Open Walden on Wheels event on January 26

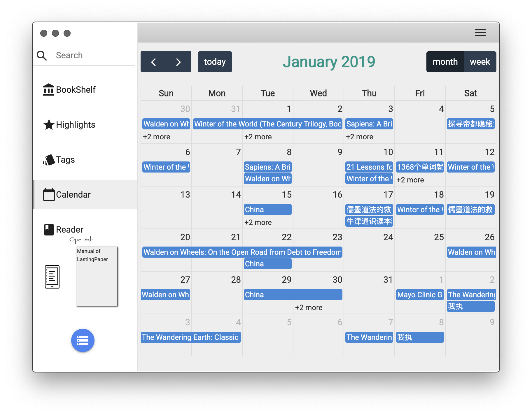pyautogui.click(x=471, y=252)
